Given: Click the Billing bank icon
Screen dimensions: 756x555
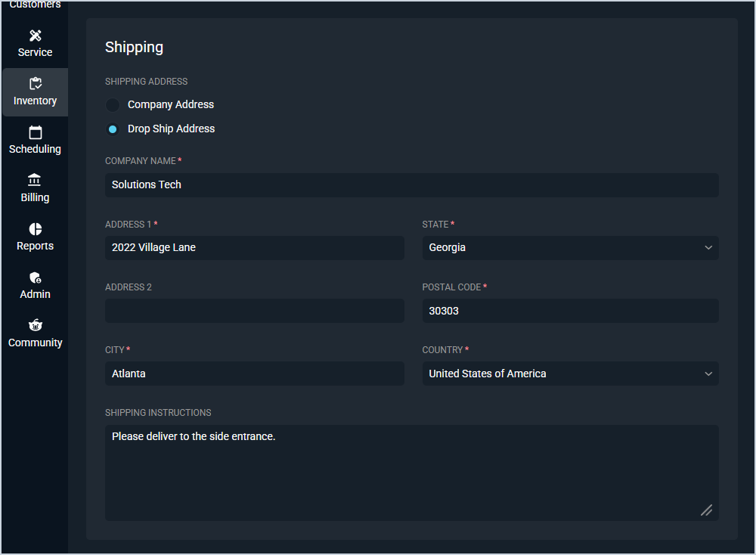Looking at the screenshot, I should click(35, 181).
